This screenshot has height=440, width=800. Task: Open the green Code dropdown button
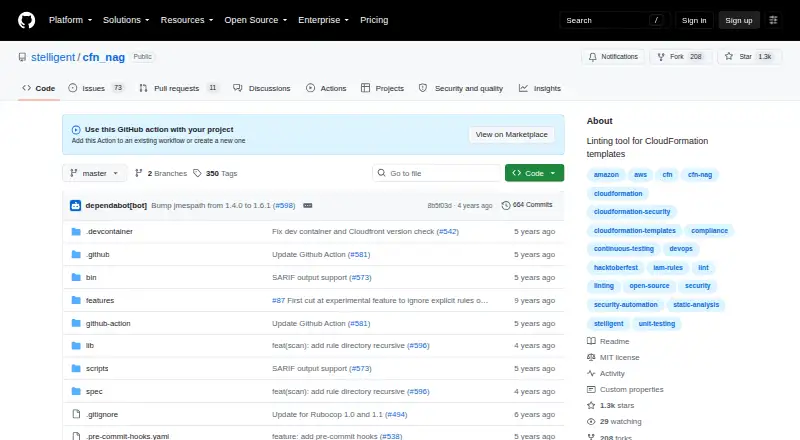tap(534, 173)
